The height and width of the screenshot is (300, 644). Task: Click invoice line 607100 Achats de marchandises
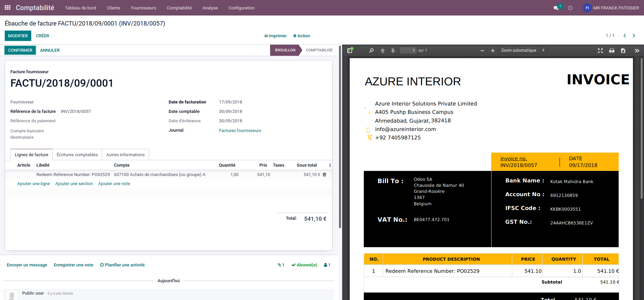point(160,175)
